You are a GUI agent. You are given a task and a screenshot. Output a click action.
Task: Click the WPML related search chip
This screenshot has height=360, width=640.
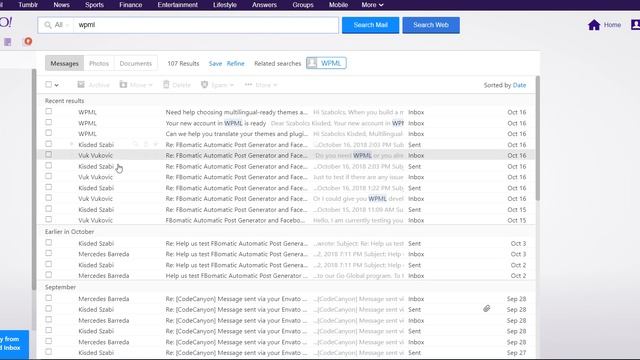[326, 63]
